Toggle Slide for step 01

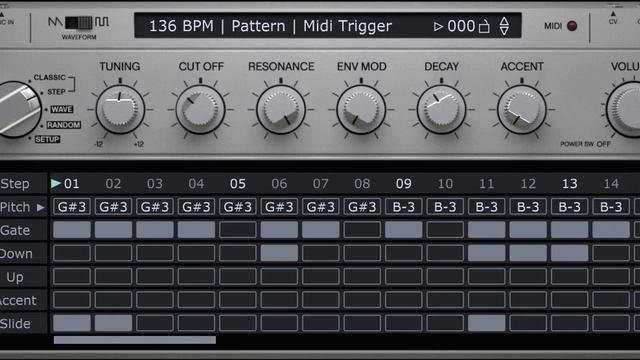(72, 323)
